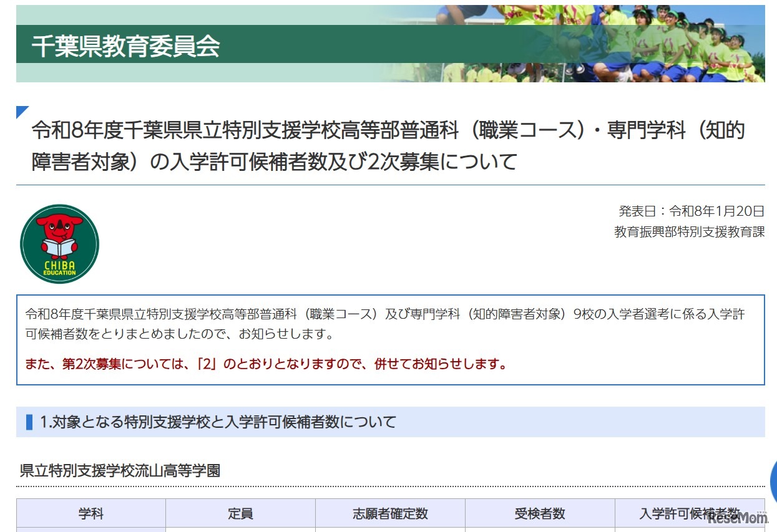Click the 受検者数 header to sort
Image resolution: width=777 pixels, height=532 pixels.
[540, 513]
